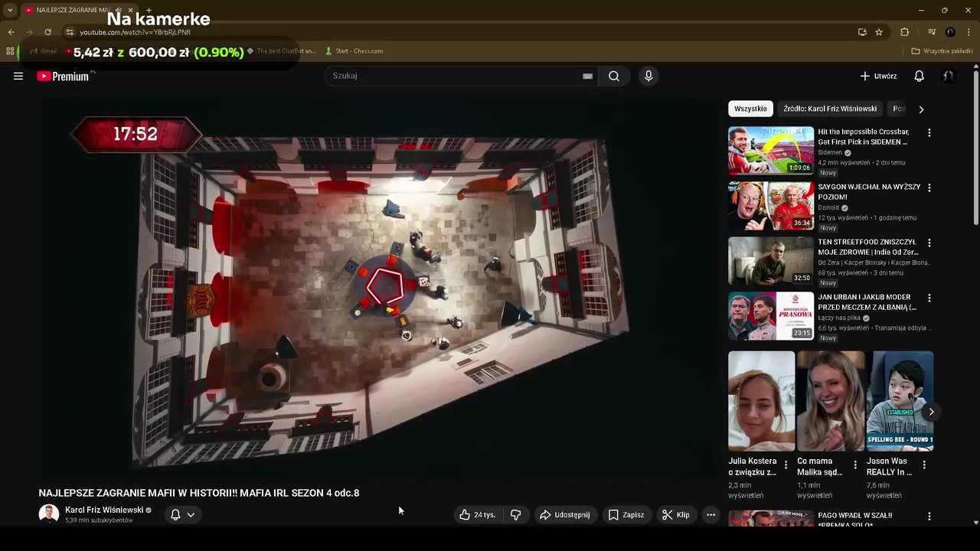This screenshot has width=980, height=551.
Task: Open the Karol Friz Wiśniewski channel name link
Action: [x=104, y=510]
